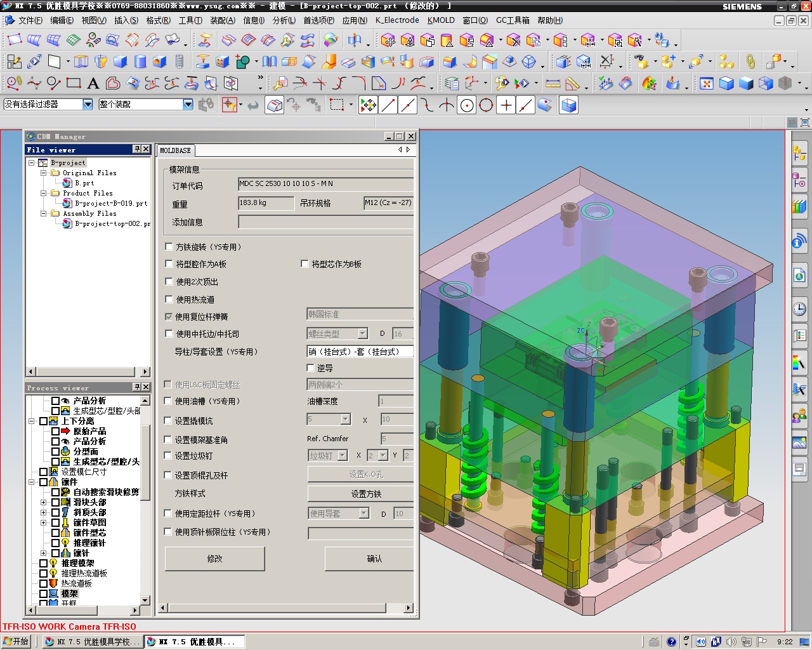The height and width of the screenshot is (650, 812).
Task: Enable 使用中托边/中托司 checkbox
Action: click(x=169, y=333)
